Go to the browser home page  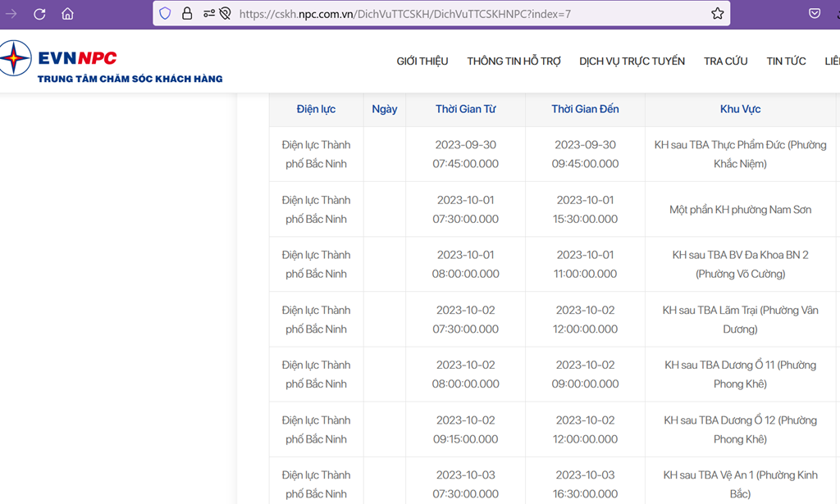tap(67, 14)
